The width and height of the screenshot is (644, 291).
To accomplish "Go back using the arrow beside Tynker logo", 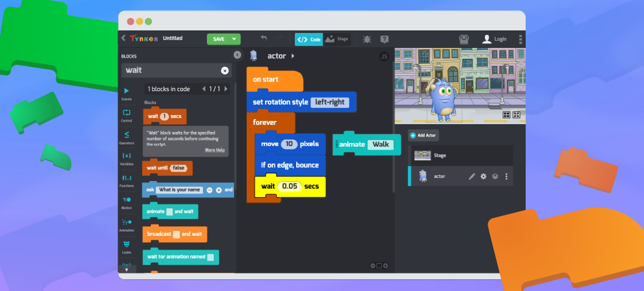I will [x=123, y=38].
